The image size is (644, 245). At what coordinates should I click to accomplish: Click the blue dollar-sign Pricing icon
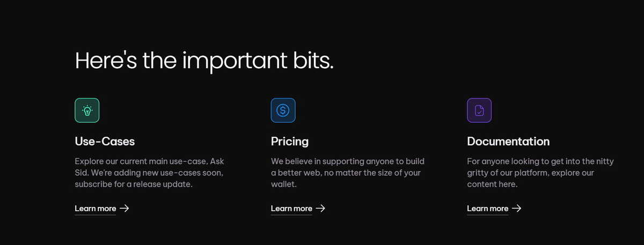click(283, 110)
